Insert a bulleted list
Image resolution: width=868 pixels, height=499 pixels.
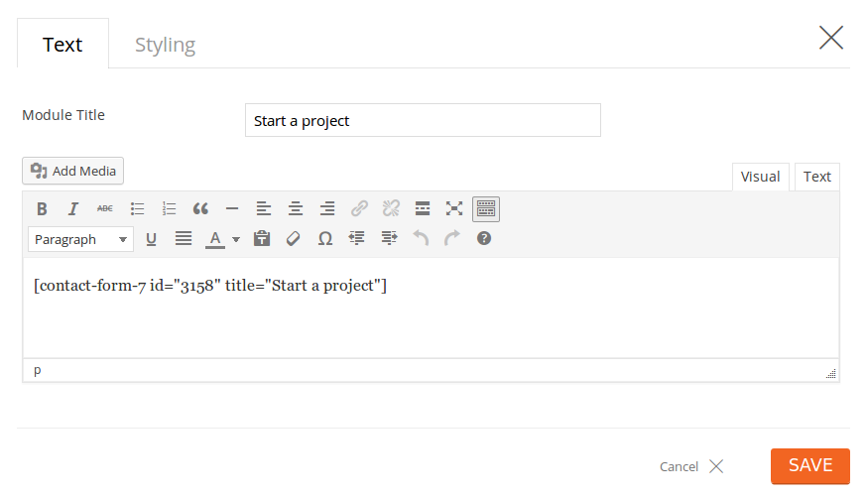coord(137,208)
